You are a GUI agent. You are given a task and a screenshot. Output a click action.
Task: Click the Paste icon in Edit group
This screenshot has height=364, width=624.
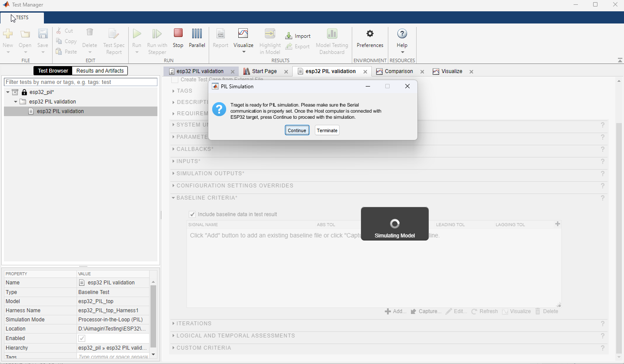(59, 52)
